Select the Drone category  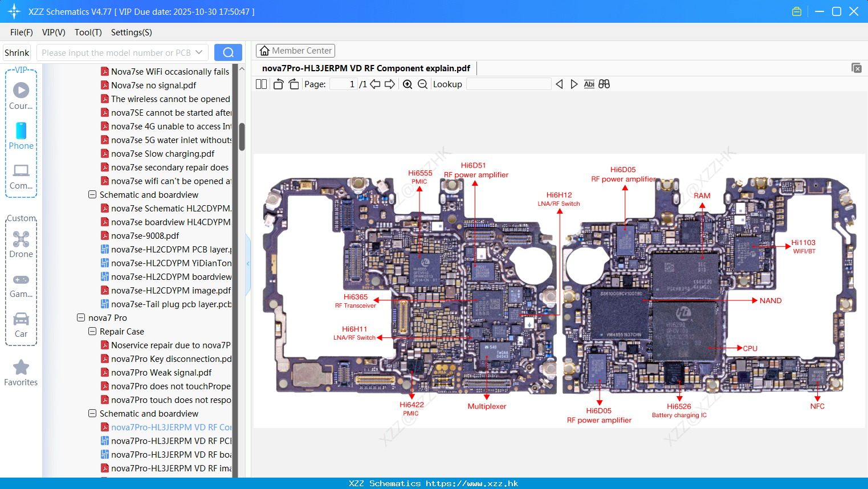pos(21,244)
